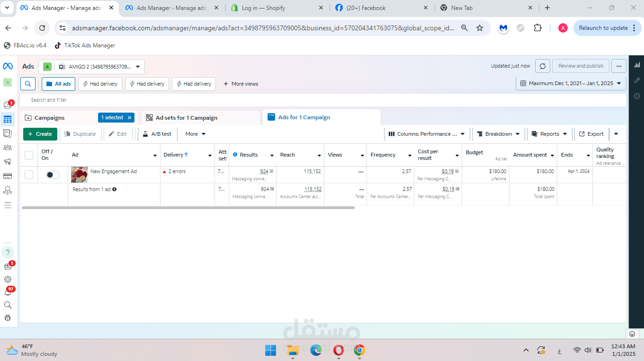Click the Refresh data icon button

[542, 66]
